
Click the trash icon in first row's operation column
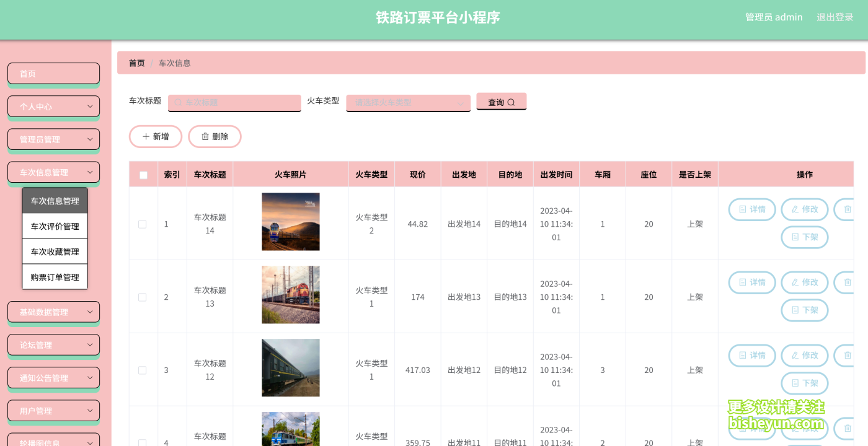[x=847, y=209]
